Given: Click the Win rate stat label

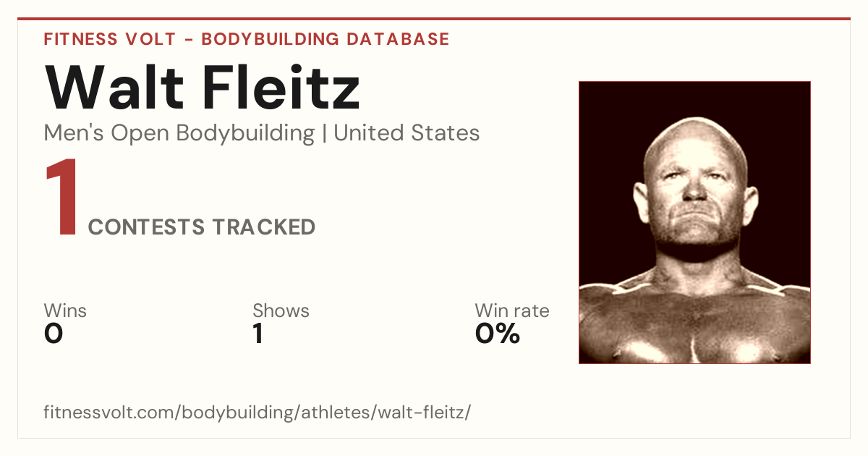Looking at the screenshot, I should pyautogui.click(x=512, y=311).
